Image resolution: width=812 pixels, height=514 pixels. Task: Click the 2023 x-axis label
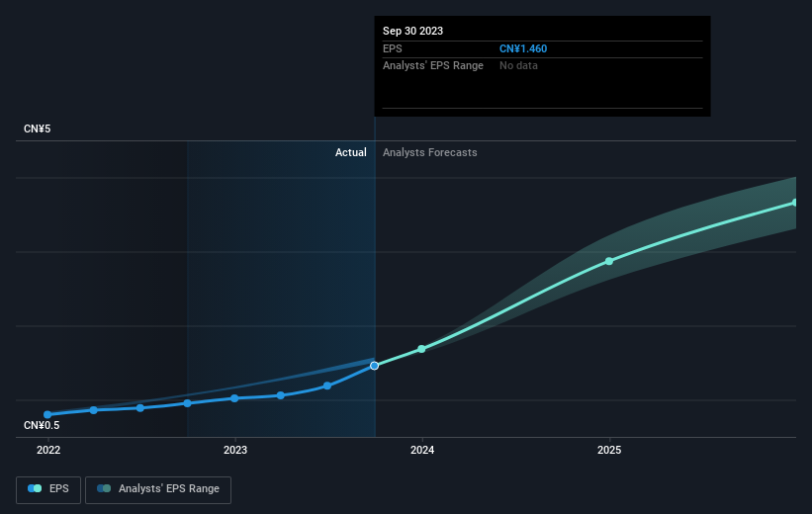click(x=235, y=451)
